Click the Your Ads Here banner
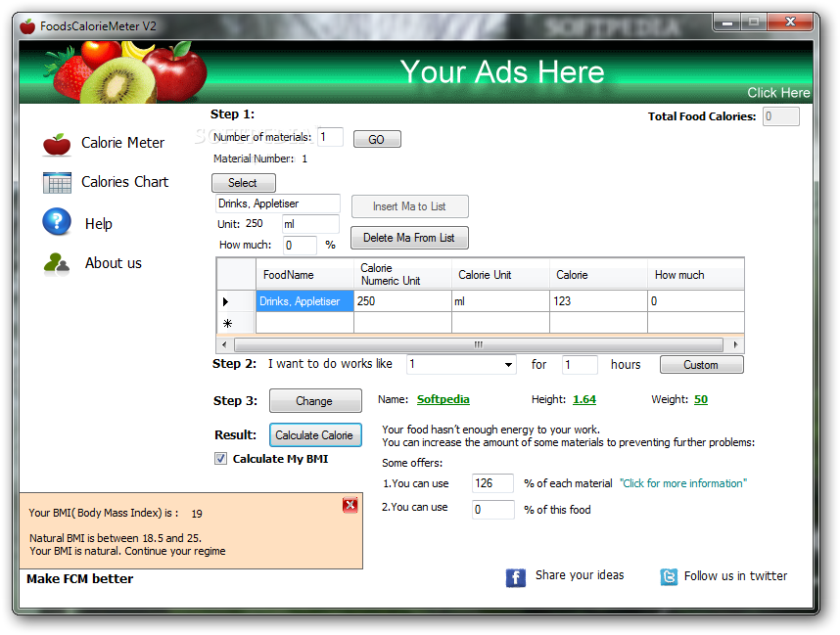Viewport: 840px width, 635px height. coord(502,71)
